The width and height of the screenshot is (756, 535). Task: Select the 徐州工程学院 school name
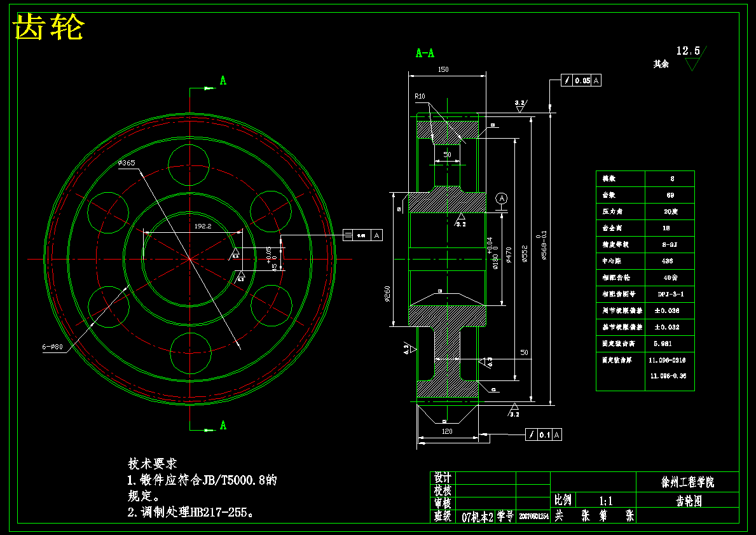(687, 482)
